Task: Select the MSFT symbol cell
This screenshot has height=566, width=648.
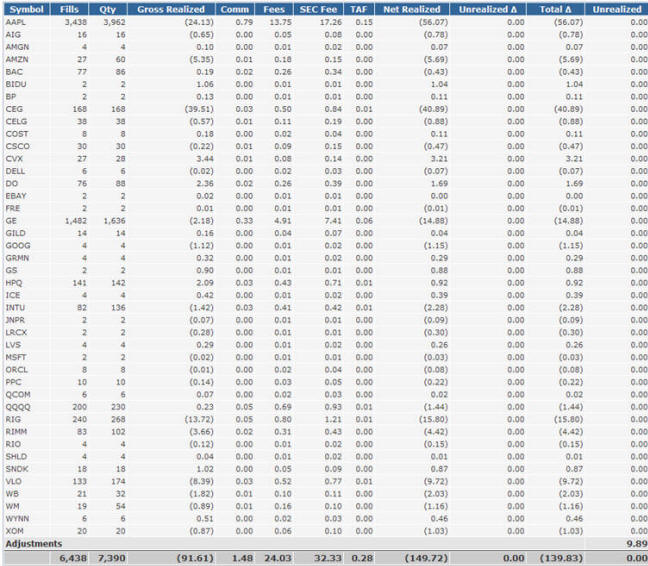Action: click(x=16, y=357)
